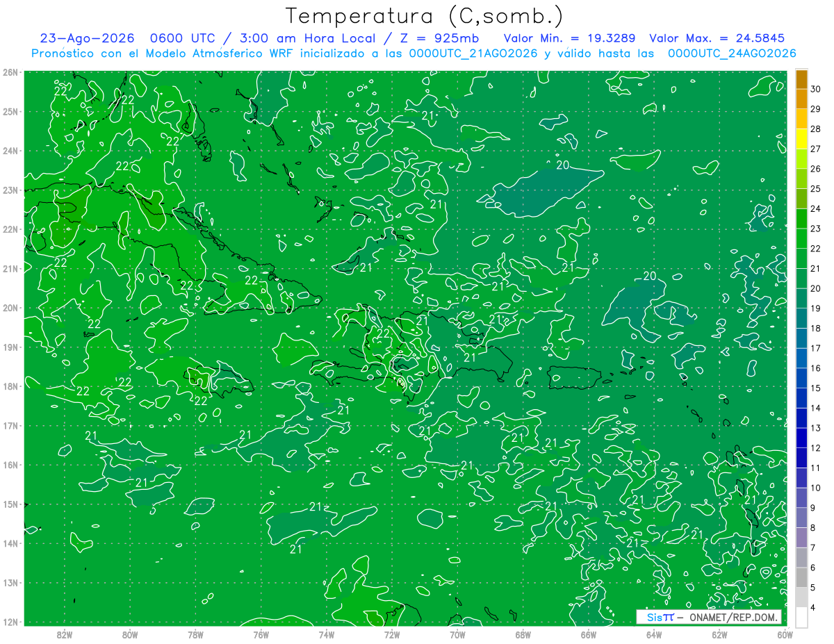Screen dimensions: 834x644
Task: Click the 'Temperatura (C,somb.)' chart title
Action: click(x=425, y=15)
